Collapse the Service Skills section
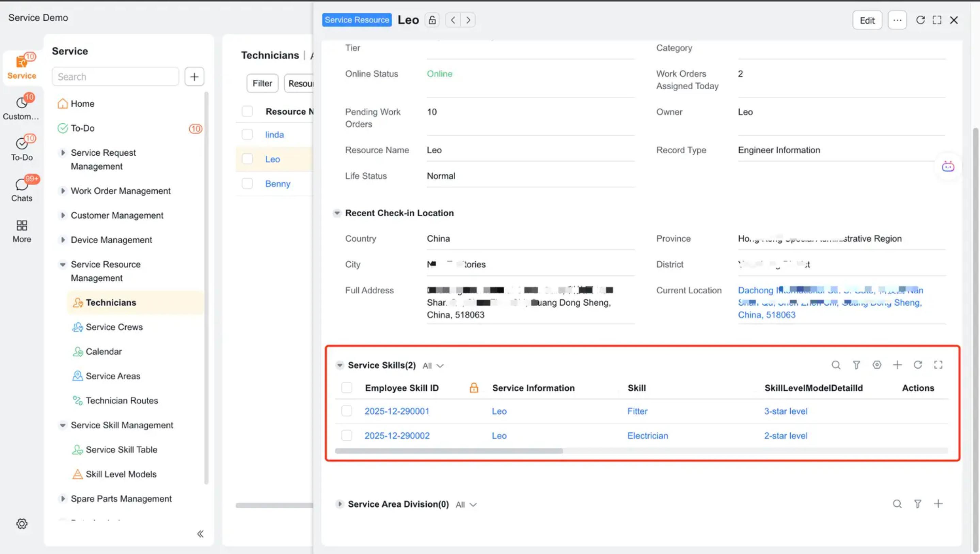980x554 pixels. click(340, 365)
